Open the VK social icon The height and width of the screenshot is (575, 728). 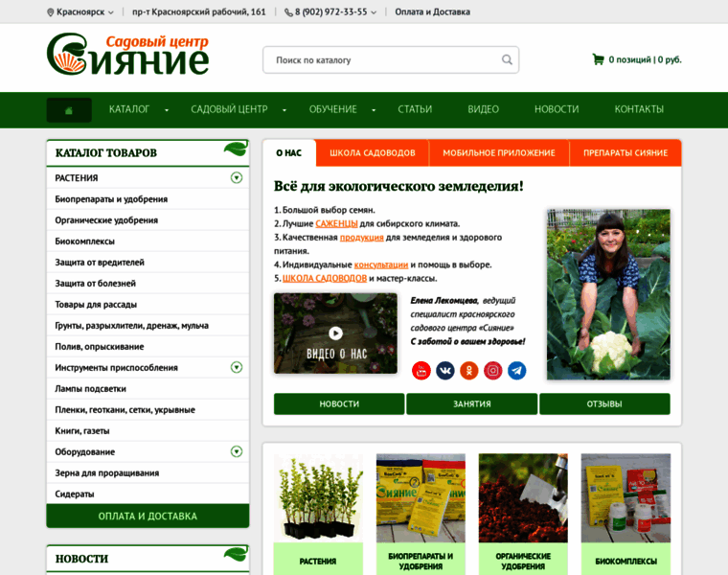[445, 371]
